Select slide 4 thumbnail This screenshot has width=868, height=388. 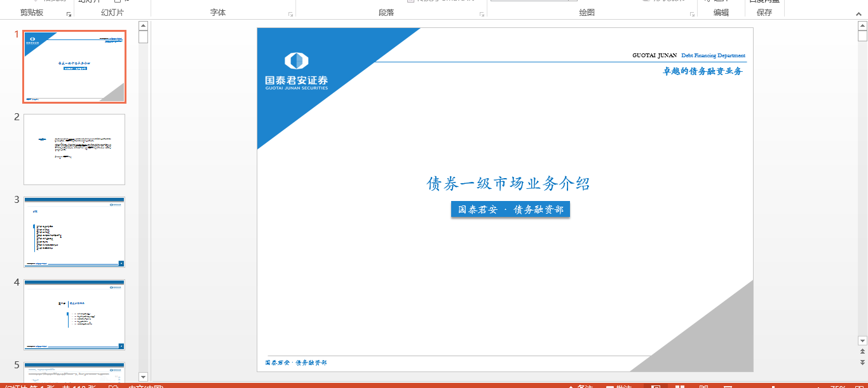click(x=74, y=315)
